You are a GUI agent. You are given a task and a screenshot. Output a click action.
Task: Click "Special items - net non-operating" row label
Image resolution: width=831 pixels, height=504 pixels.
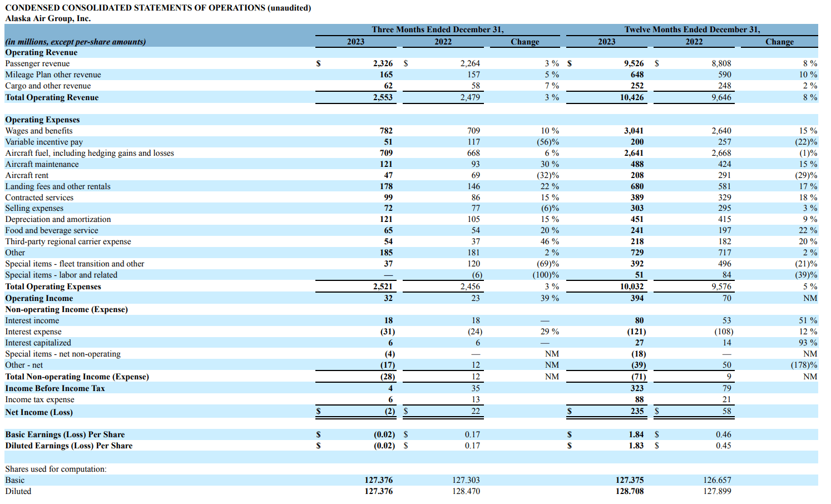[x=63, y=354]
